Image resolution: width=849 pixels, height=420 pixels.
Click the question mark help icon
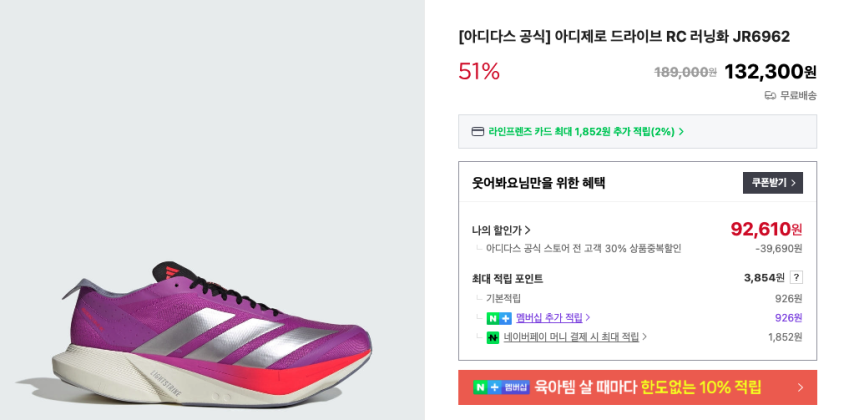coord(796,278)
